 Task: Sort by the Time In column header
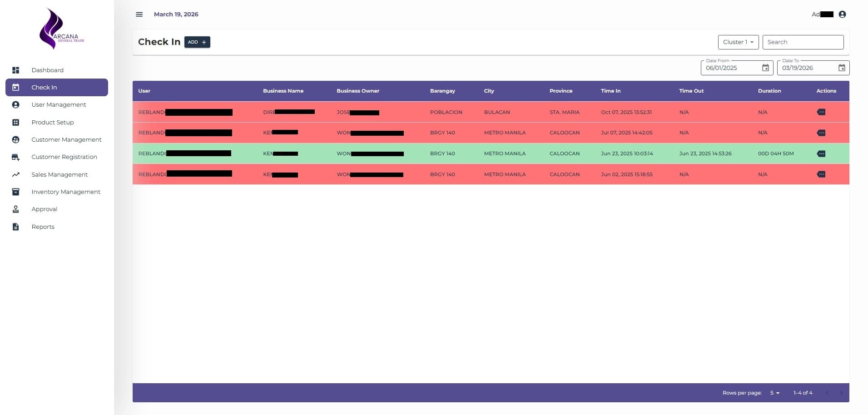point(610,91)
